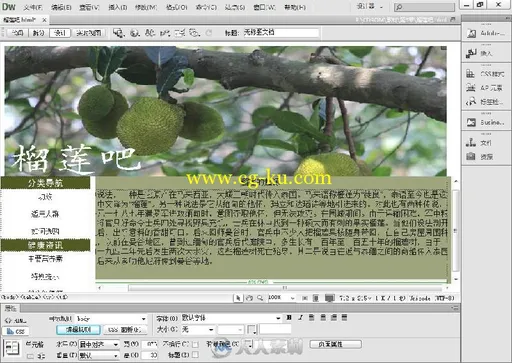Open the File (文件) menu
This screenshot has height=363, width=512.
[x=33, y=7]
